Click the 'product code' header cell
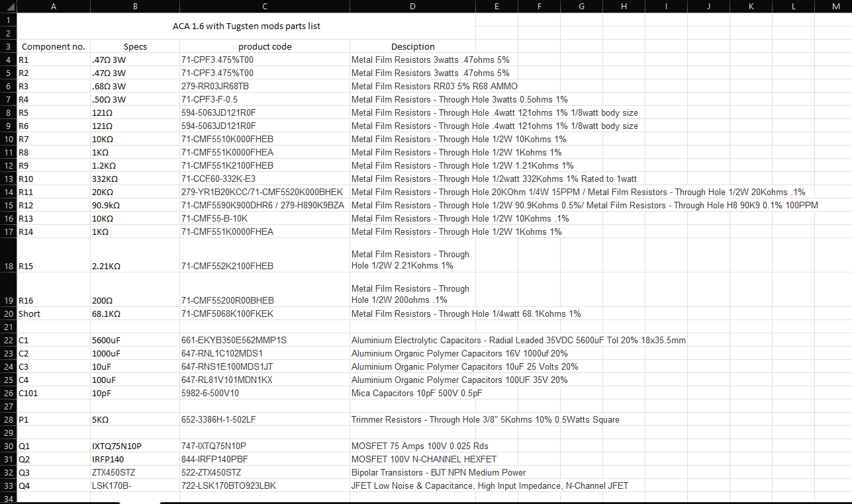Viewport: 852px width, 504px height. click(265, 46)
